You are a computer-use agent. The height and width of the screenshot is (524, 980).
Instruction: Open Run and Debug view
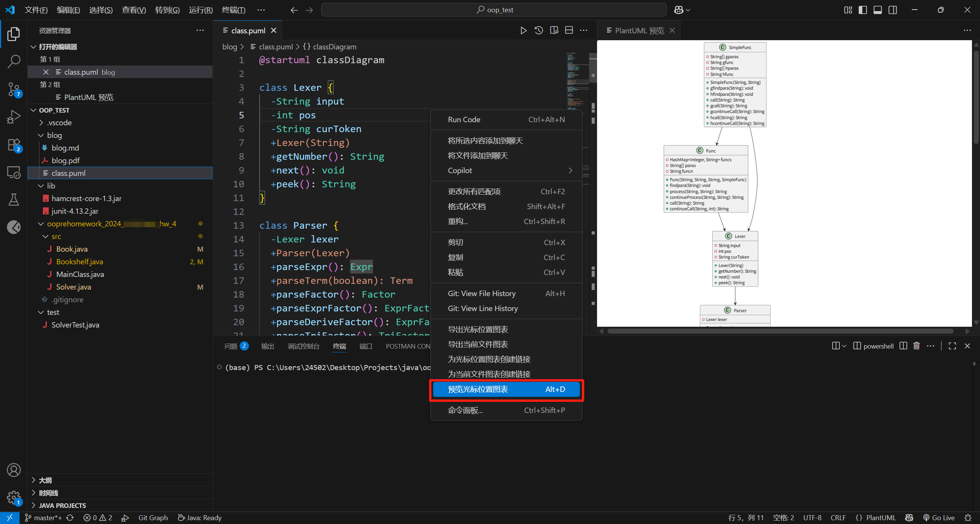click(14, 117)
